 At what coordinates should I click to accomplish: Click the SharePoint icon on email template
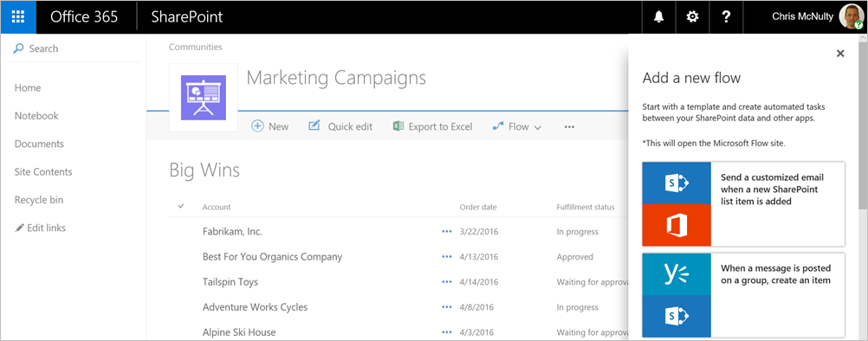coord(677,183)
